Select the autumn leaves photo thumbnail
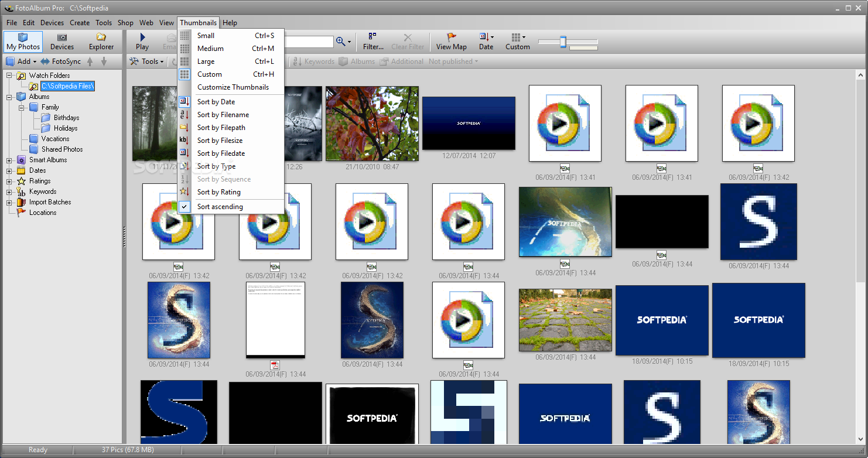This screenshot has width=868, height=458. click(x=372, y=124)
